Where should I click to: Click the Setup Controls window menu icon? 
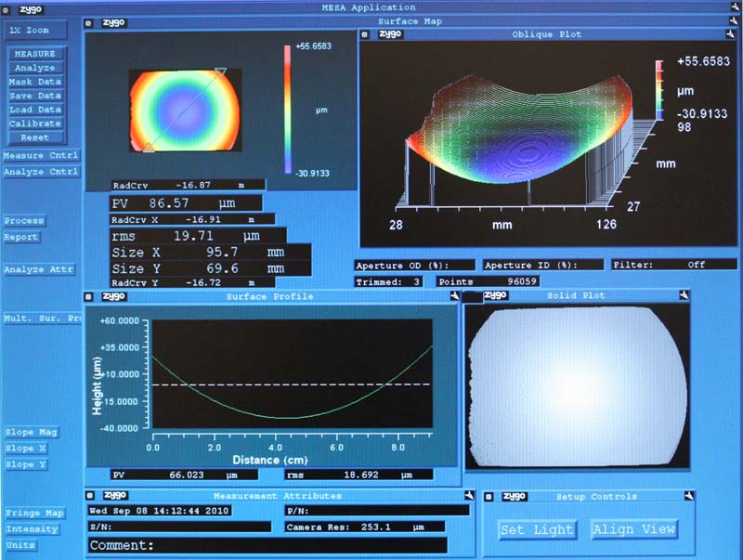pyautogui.click(x=489, y=497)
